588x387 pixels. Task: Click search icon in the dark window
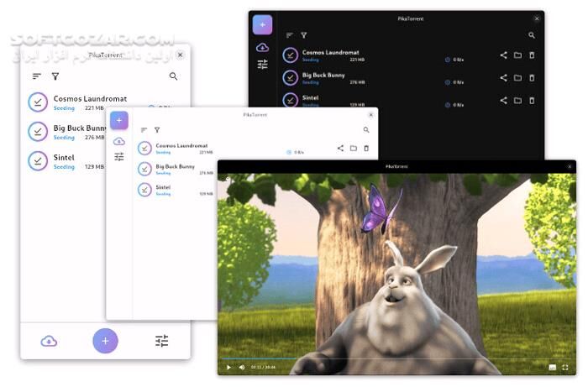click(532, 35)
